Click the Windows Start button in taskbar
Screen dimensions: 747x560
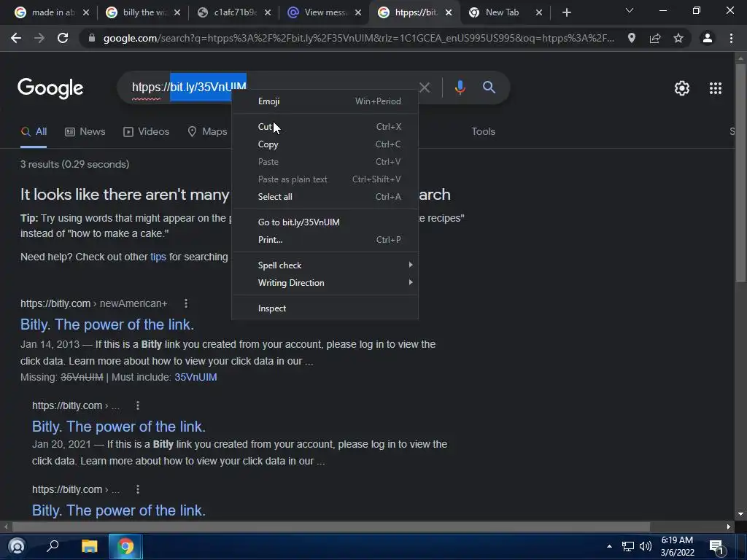(18, 546)
